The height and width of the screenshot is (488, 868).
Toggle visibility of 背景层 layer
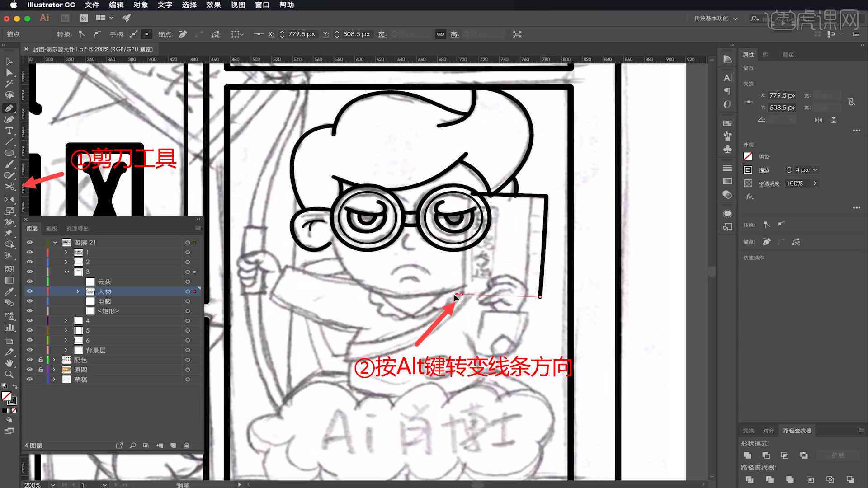[x=28, y=350]
